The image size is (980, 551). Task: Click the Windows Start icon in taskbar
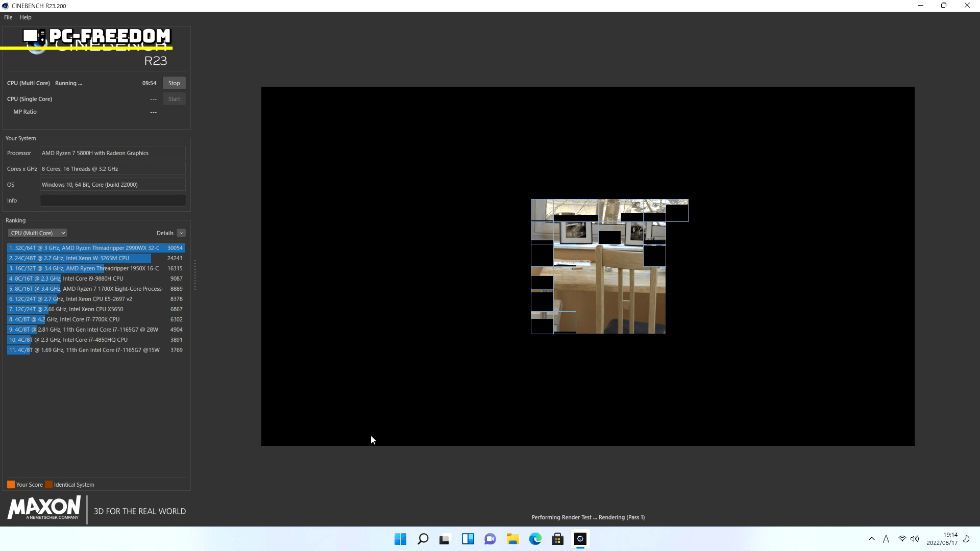400,539
